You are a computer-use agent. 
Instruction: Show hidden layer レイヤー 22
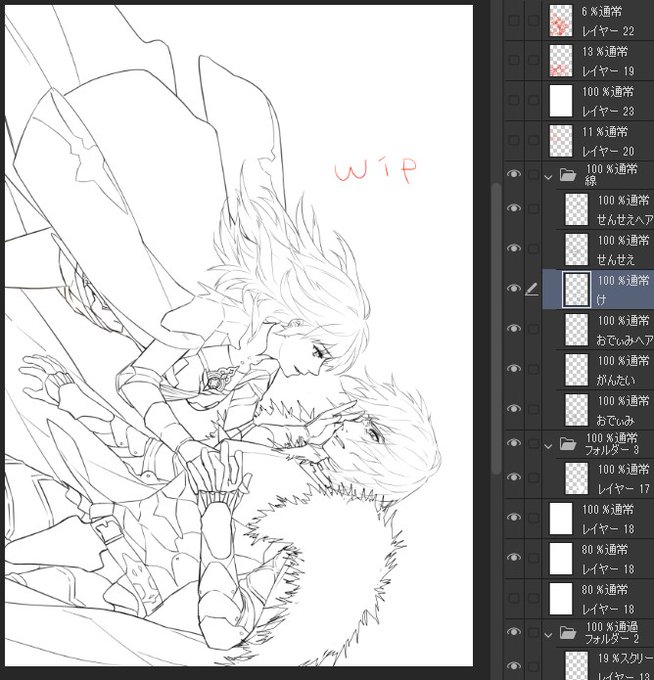tap(514, 21)
